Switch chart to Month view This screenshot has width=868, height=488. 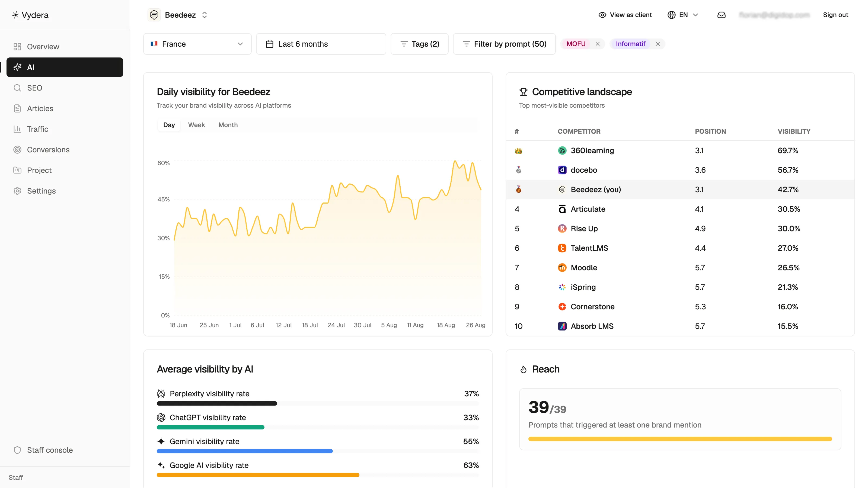pos(228,125)
